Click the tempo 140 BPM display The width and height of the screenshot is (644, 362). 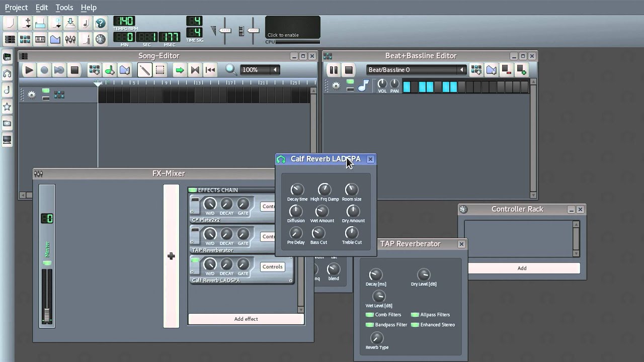(x=124, y=21)
